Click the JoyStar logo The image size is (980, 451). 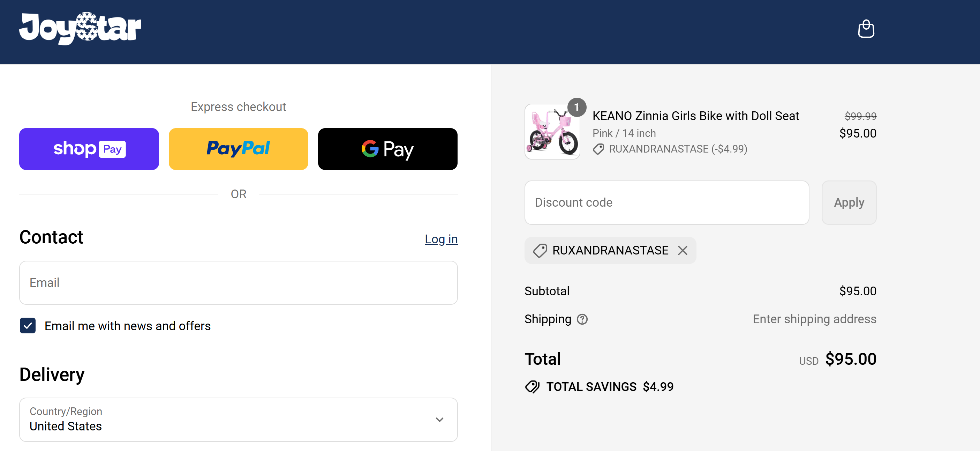click(80, 28)
